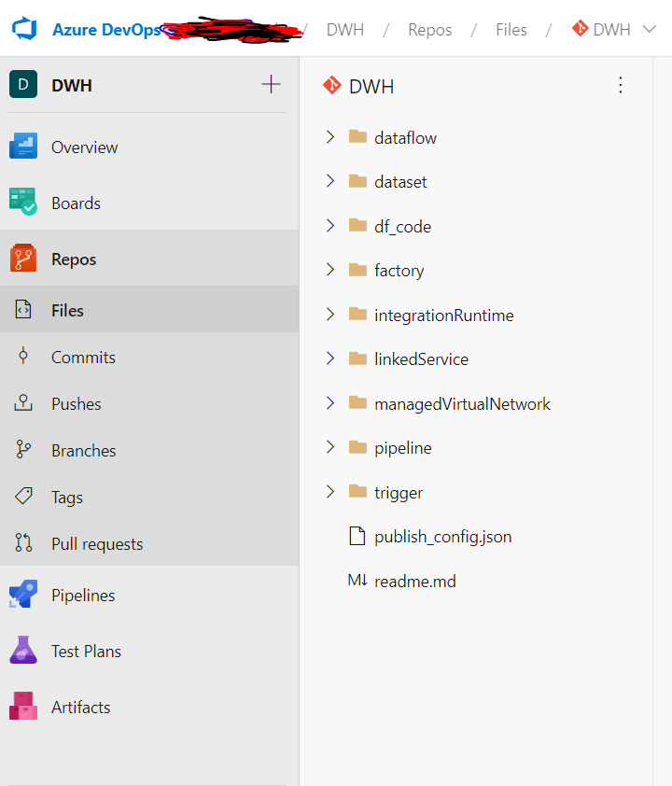Open the Boards section
The height and width of the screenshot is (786, 672).
[77, 203]
